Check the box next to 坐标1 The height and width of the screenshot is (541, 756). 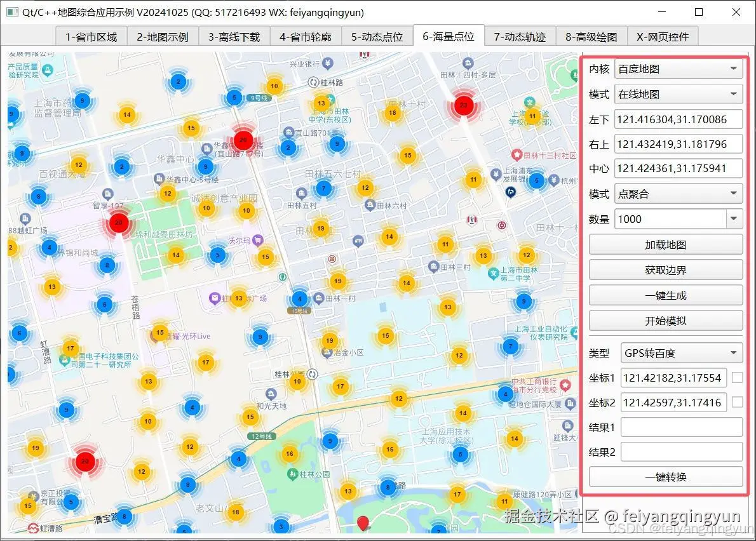point(737,377)
